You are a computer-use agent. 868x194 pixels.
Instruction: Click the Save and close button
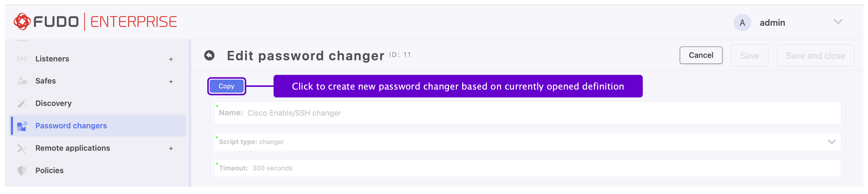[x=815, y=56]
